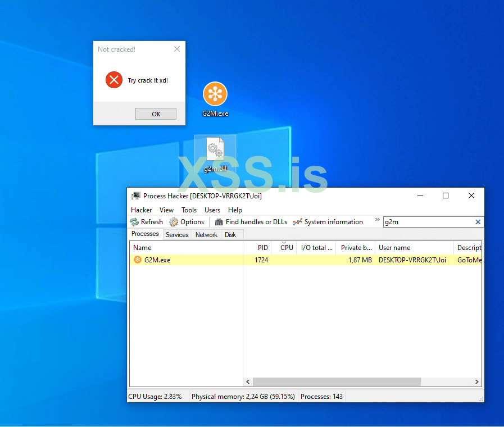The height and width of the screenshot is (427, 504).
Task: Minimize the Process Hacker window
Action: click(420, 196)
